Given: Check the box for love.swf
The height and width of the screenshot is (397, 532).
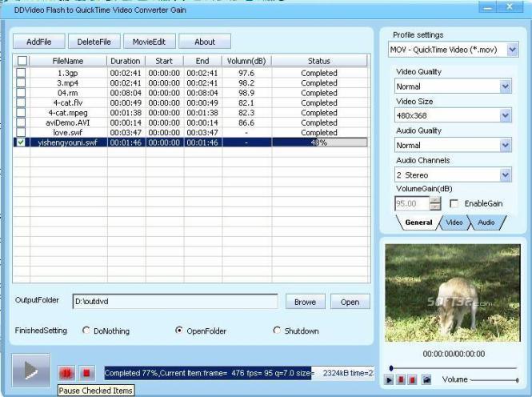Looking at the screenshot, I should pyautogui.click(x=21, y=132).
